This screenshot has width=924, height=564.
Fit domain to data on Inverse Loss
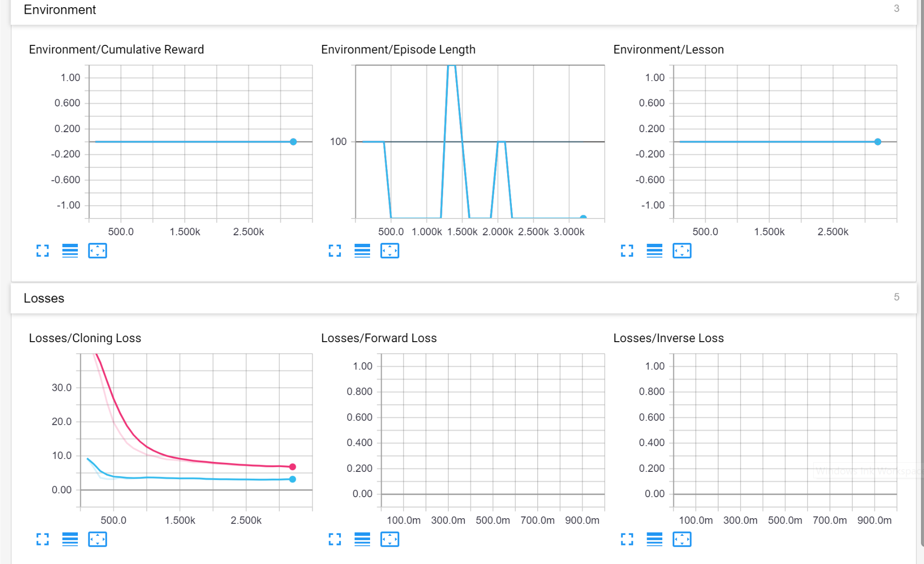(682, 539)
